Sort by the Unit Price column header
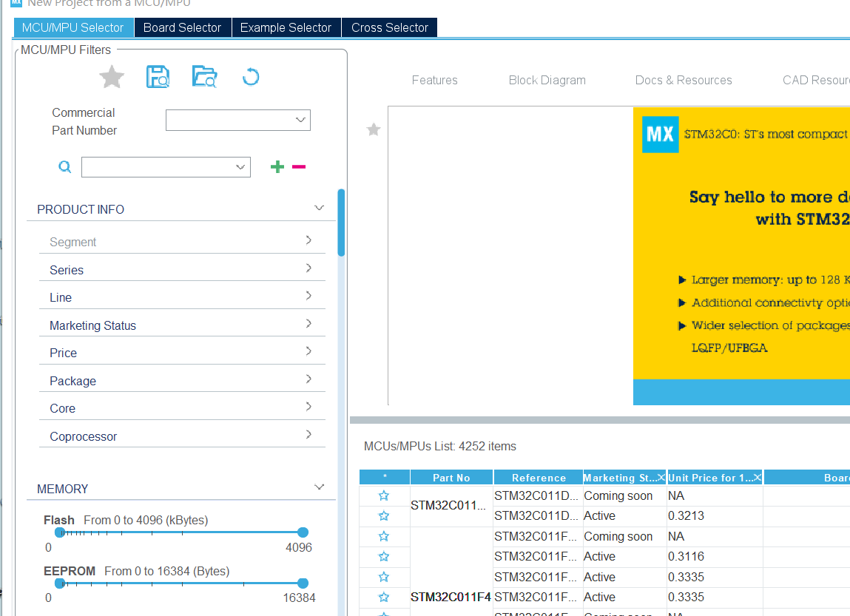This screenshot has width=850, height=616. click(x=709, y=477)
